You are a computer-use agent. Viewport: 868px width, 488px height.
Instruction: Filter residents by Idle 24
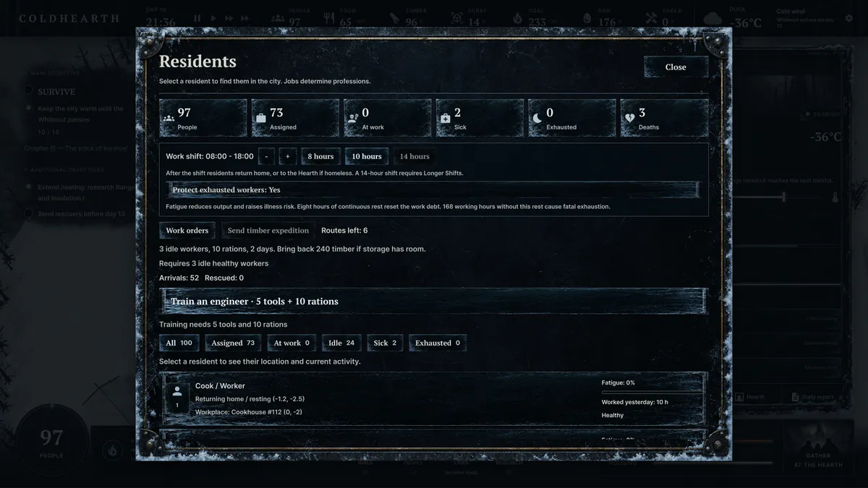pos(341,343)
